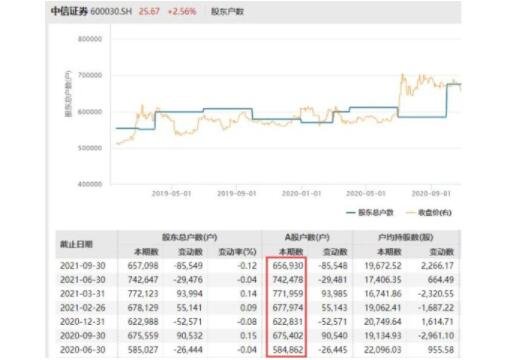Screen dimensions: 507x360
Task: Click holding change value 2,266.17
Action: (437, 266)
